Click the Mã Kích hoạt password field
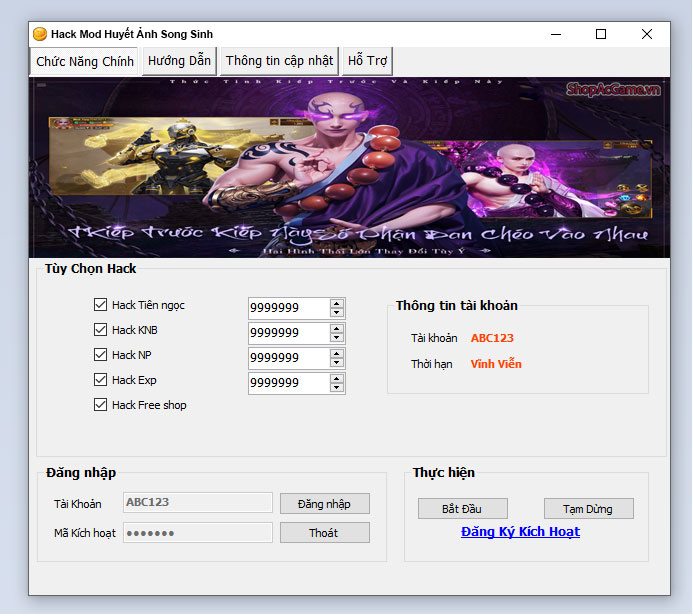This screenshot has height=616, width=693. 198,533
